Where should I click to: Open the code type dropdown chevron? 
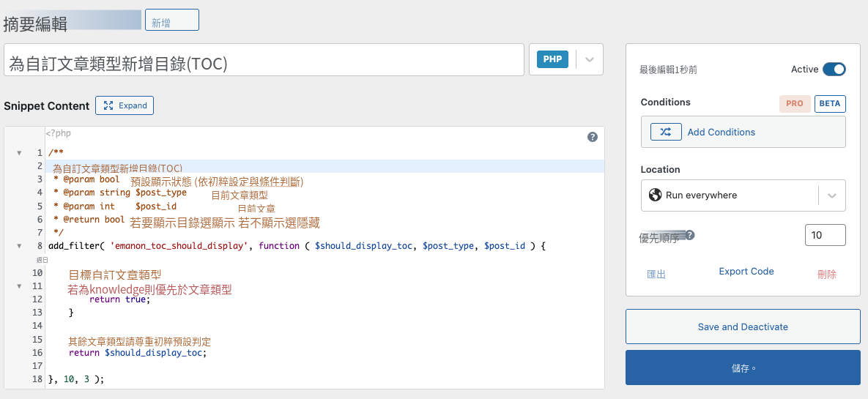[x=590, y=59]
